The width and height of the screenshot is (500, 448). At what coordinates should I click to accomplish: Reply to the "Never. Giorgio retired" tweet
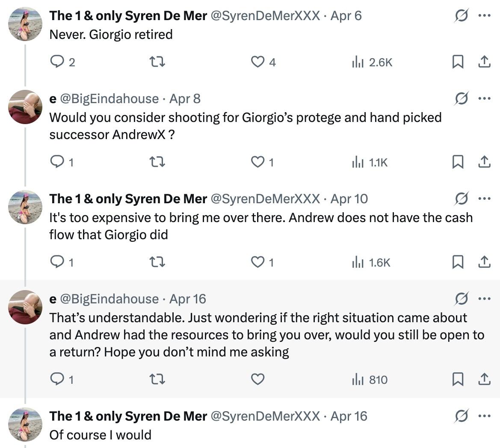57,62
